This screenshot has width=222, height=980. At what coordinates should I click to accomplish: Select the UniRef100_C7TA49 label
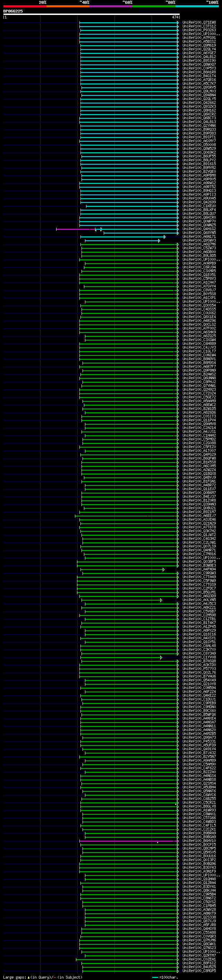199,577
